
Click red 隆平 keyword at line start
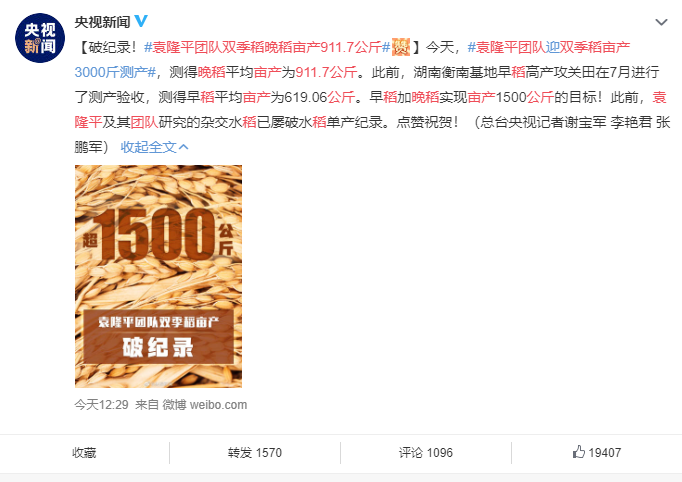pyautogui.click(x=88, y=122)
